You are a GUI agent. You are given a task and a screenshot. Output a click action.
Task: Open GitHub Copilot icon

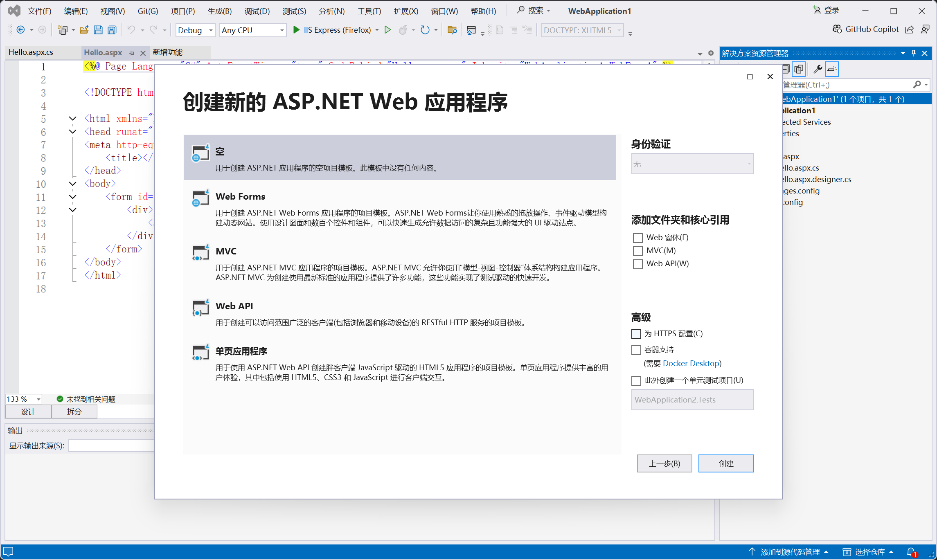(x=837, y=29)
